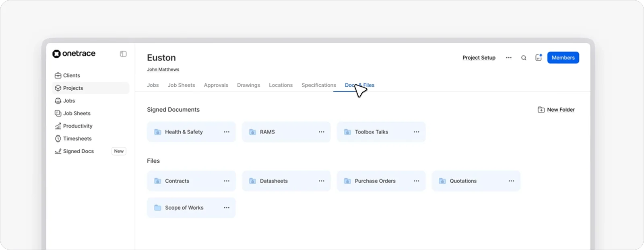Open Toolbox Talks folder options menu
Viewport: 644px width, 250px height.
pyautogui.click(x=417, y=132)
